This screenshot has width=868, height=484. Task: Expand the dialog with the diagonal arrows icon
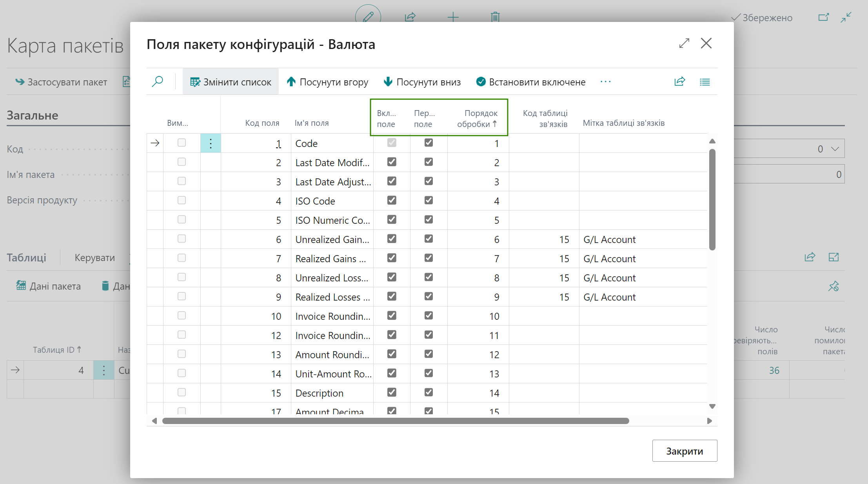click(684, 43)
